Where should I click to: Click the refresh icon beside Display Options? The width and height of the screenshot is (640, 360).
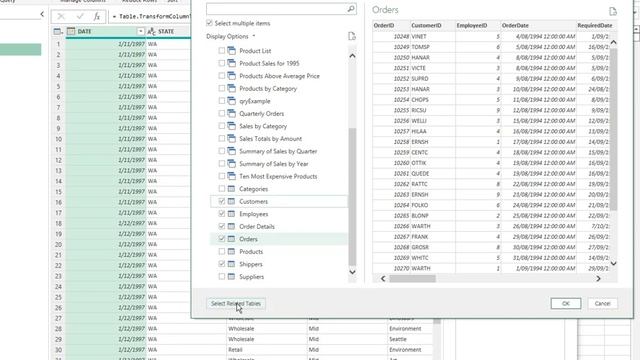point(352,36)
